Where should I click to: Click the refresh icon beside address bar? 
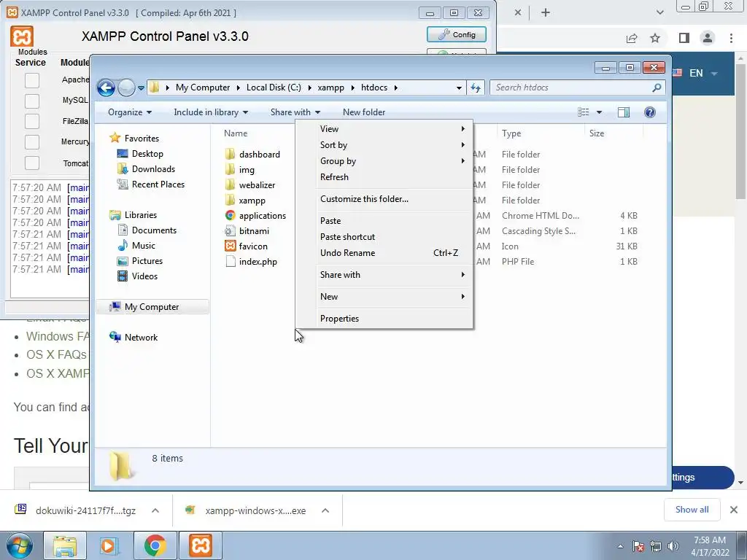tap(476, 87)
